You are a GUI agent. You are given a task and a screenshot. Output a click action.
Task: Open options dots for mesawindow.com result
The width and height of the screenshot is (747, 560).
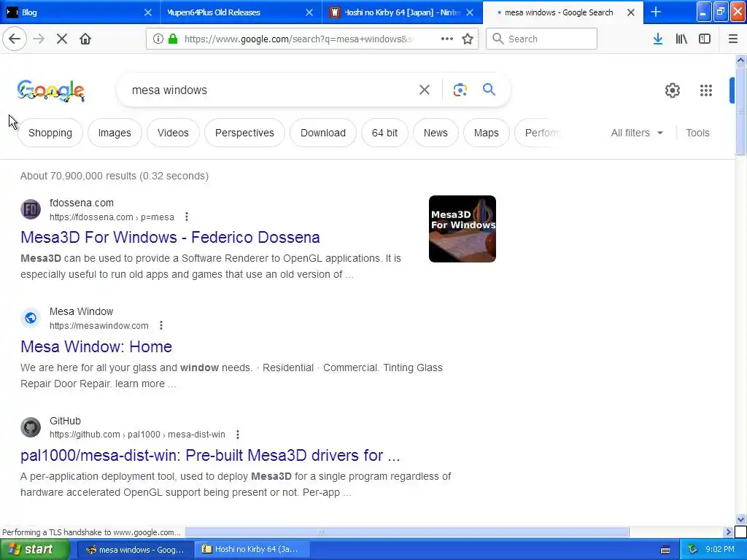[161, 325]
